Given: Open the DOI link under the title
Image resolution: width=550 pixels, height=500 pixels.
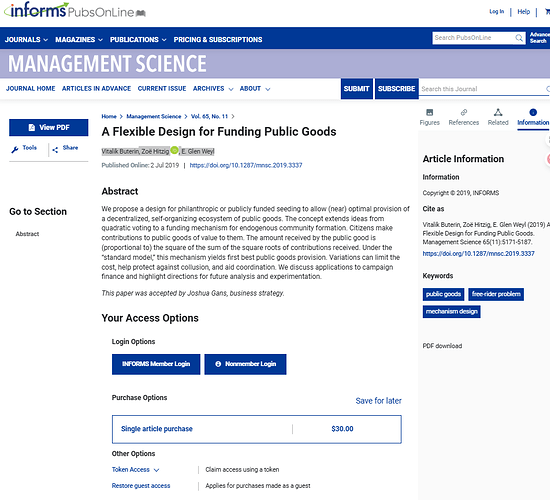Looking at the screenshot, I should (x=246, y=165).
